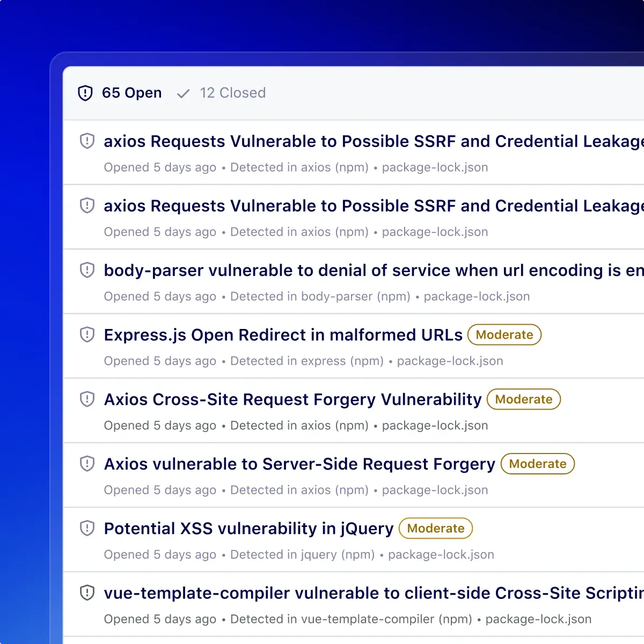
Task: Open vue-template-compiler Cross-Site Scripting alert
Action: tap(374, 592)
